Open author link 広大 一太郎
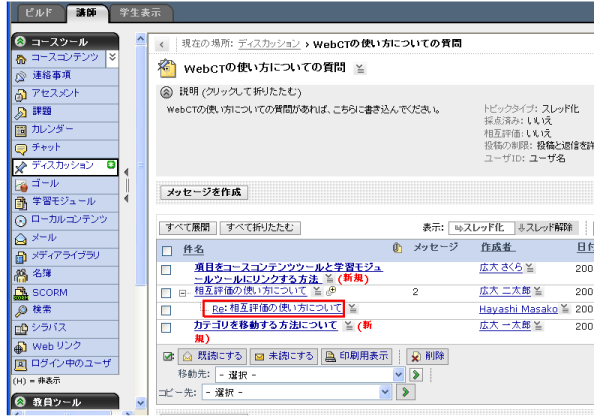Screen dimensions: 600x416 (x=505, y=326)
